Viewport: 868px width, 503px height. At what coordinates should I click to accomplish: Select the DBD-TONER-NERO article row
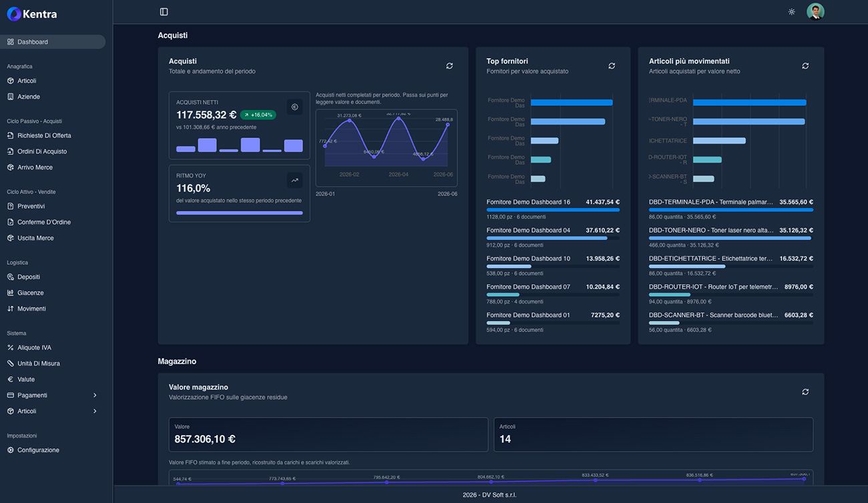(731, 237)
